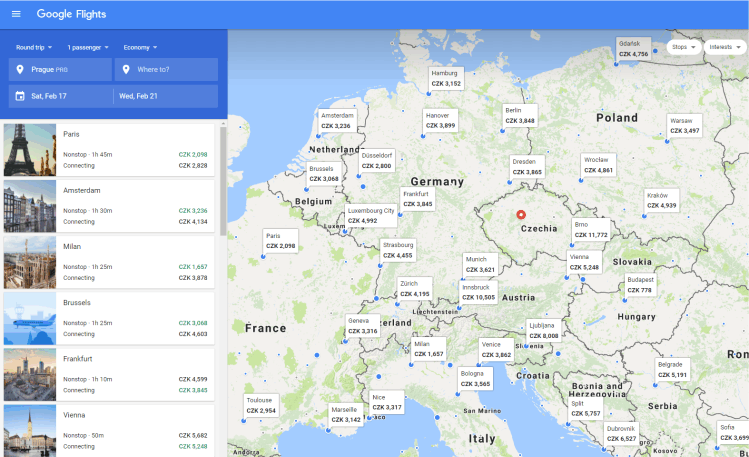Expand the 1 passenger selector

pos(88,47)
